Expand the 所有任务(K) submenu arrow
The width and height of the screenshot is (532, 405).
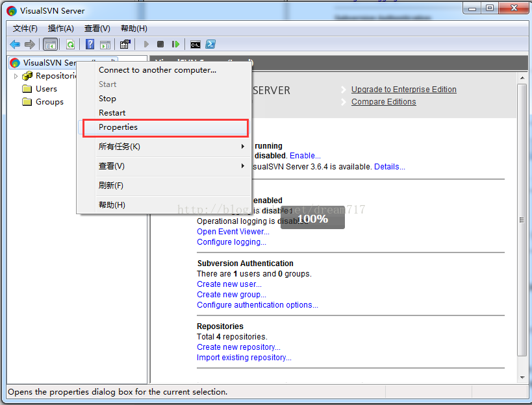click(x=242, y=147)
